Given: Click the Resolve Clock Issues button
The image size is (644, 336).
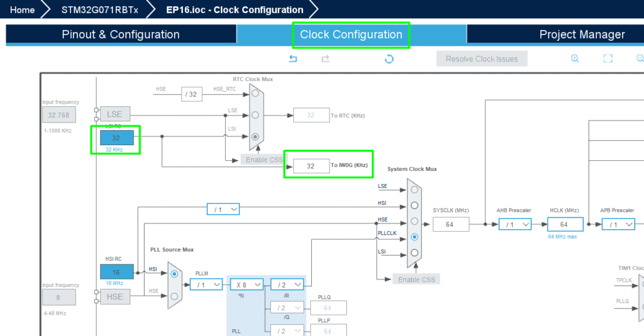Looking at the screenshot, I should 482,59.
